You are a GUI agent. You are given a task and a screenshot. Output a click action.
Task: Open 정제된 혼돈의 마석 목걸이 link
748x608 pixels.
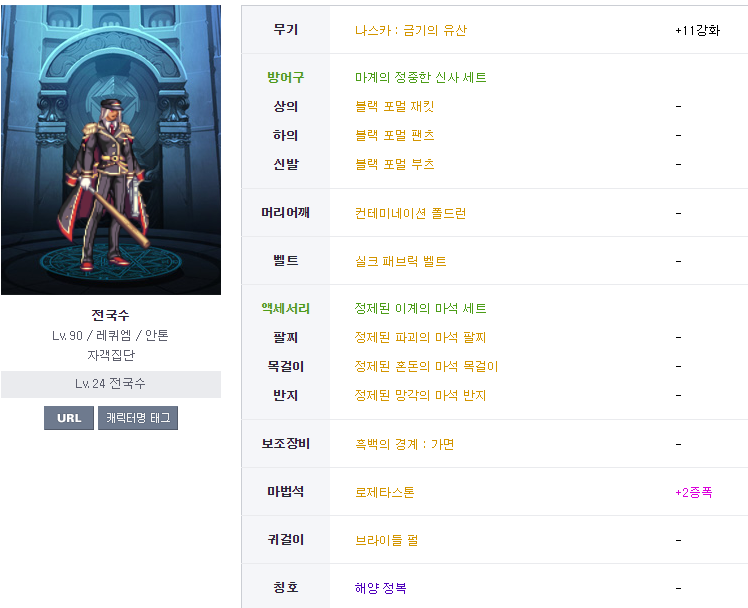[x=426, y=366]
